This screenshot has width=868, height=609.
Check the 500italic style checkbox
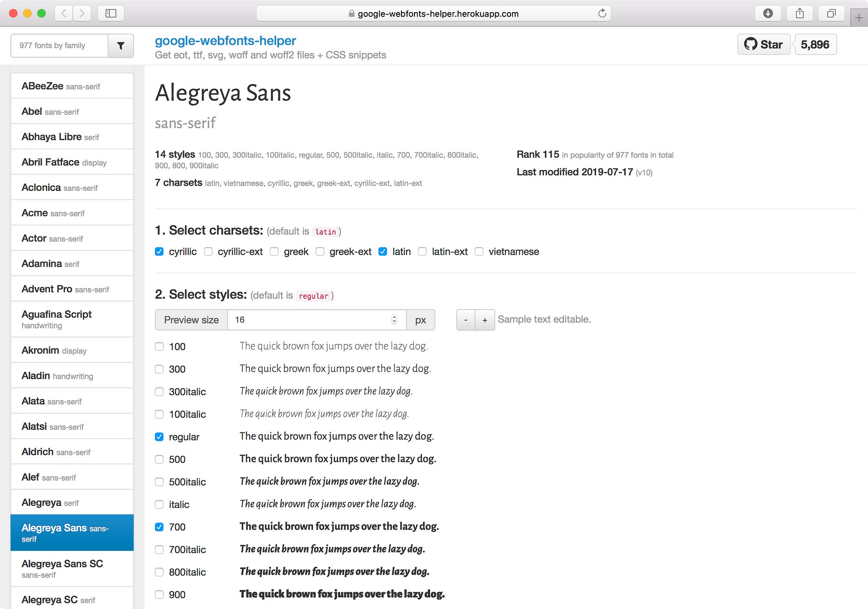point(159,482)
